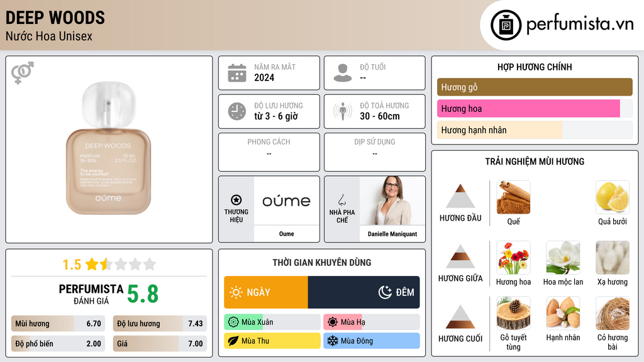Click the perfumista.vn site name

pyautogui.click(x=580, y=24)
